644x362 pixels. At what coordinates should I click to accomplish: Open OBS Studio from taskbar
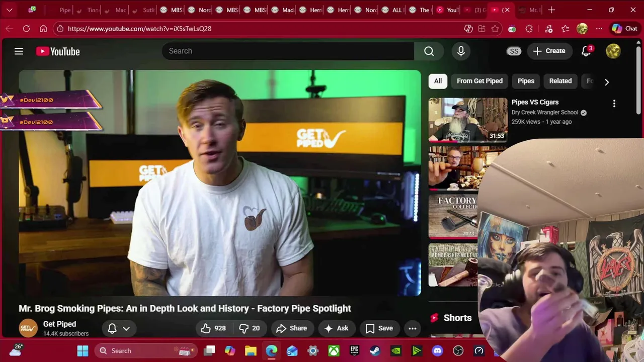[458, 350]
